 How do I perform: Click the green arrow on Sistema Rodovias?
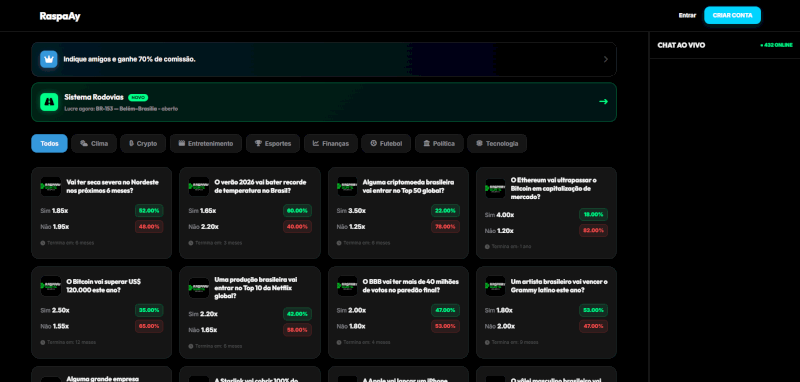[603, 101]
